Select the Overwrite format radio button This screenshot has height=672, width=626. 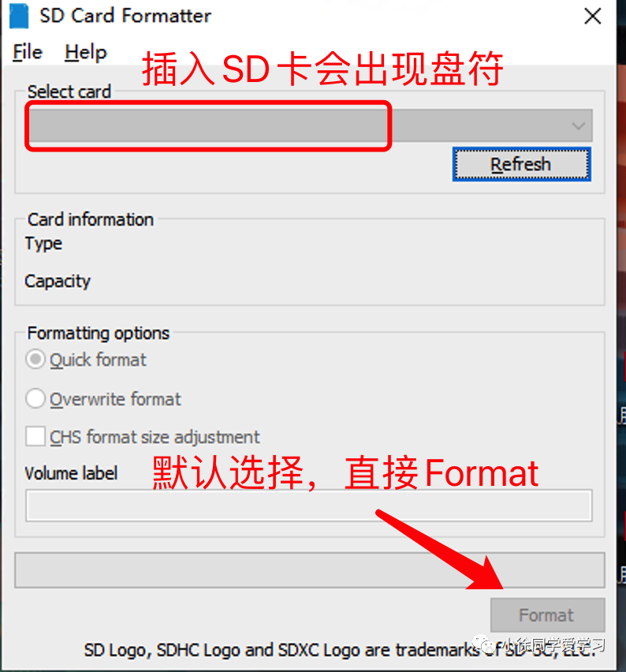pyautogui.click(x=35, y=398)
